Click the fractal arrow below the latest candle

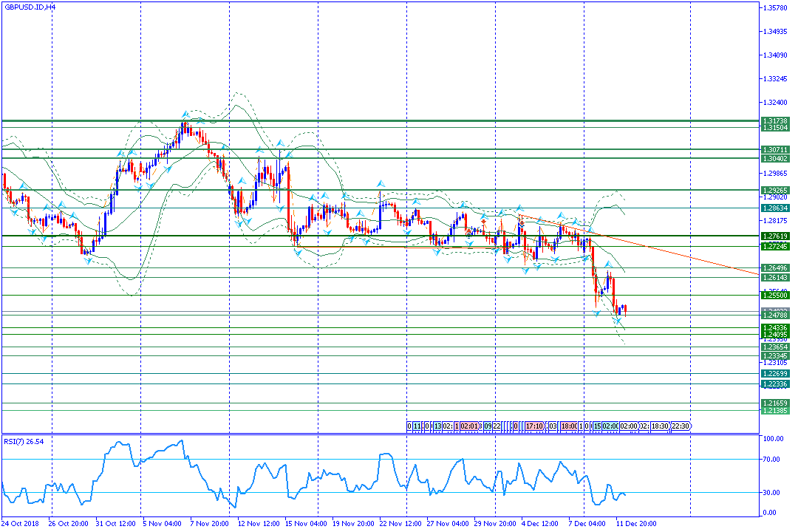pos(619,321)
